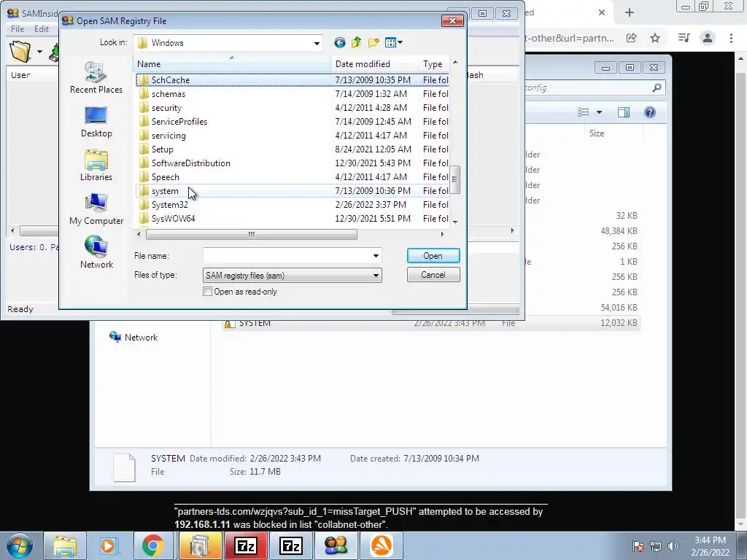Expand SAMInside open-folder dropdown arrow

pos(39,52)
